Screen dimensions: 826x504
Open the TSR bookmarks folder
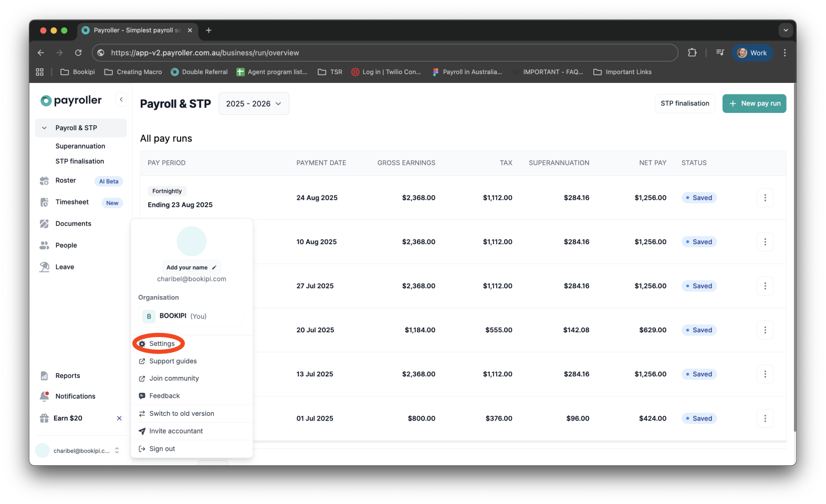click(330, 72)
